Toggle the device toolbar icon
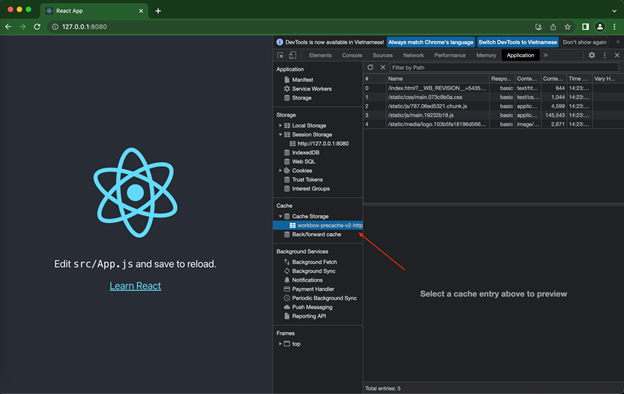The height and width of the screenshot is (394, 624). tap(292, 55)
